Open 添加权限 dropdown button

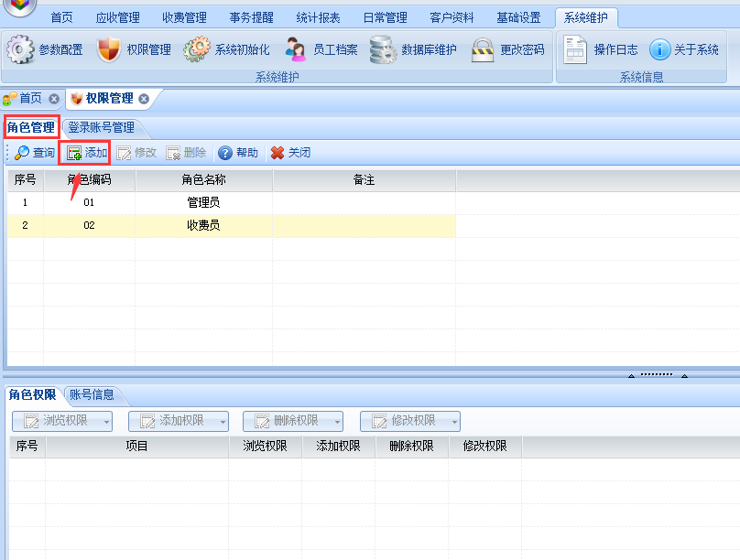click(x=179, y=421)
